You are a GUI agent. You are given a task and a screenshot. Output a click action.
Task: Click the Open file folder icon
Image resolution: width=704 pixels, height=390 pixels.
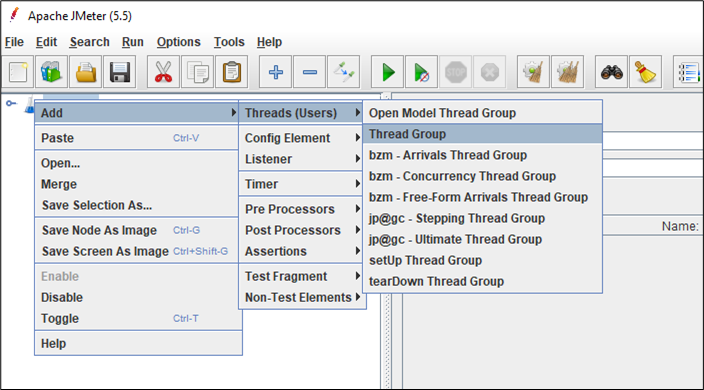(86, 72)
